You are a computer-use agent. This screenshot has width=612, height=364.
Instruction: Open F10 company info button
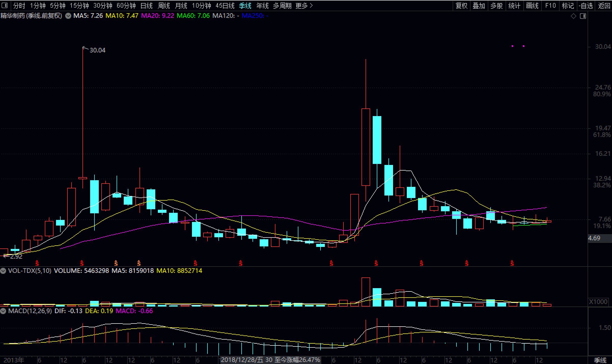click(x=550, y=5)
